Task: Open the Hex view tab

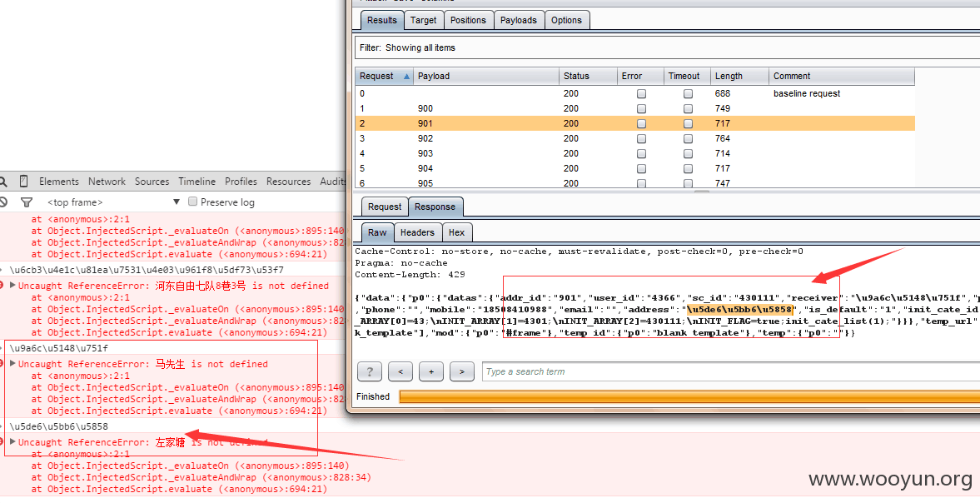Action: tap(456, 232)
